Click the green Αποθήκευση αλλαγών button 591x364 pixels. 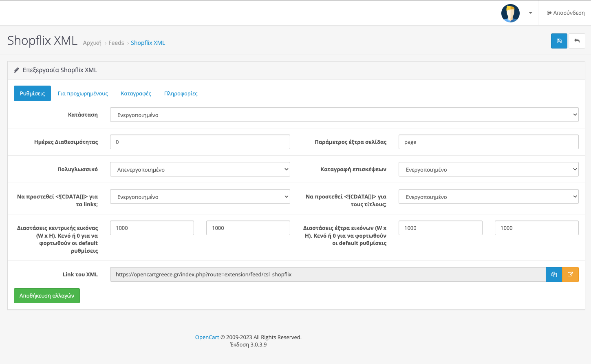pyautogui.click(x=47, y=296)
